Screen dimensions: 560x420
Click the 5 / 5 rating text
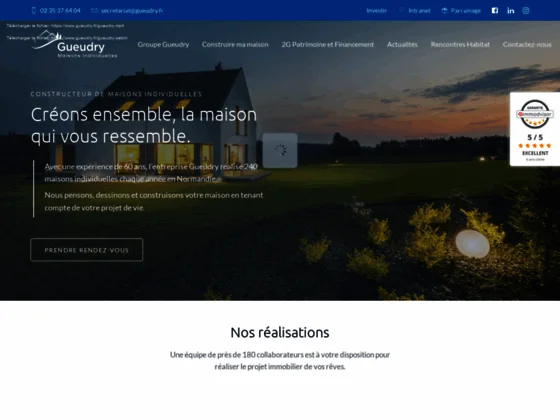tap(535, 137)
